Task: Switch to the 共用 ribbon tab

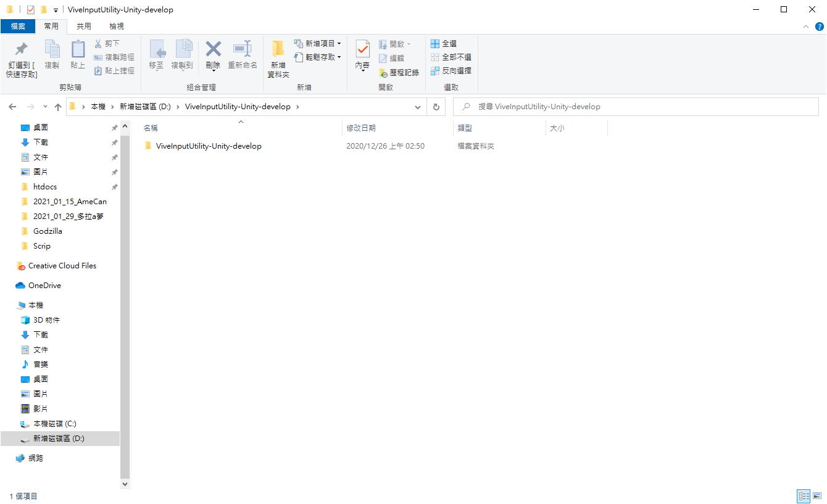Action: tap(84, 26)
